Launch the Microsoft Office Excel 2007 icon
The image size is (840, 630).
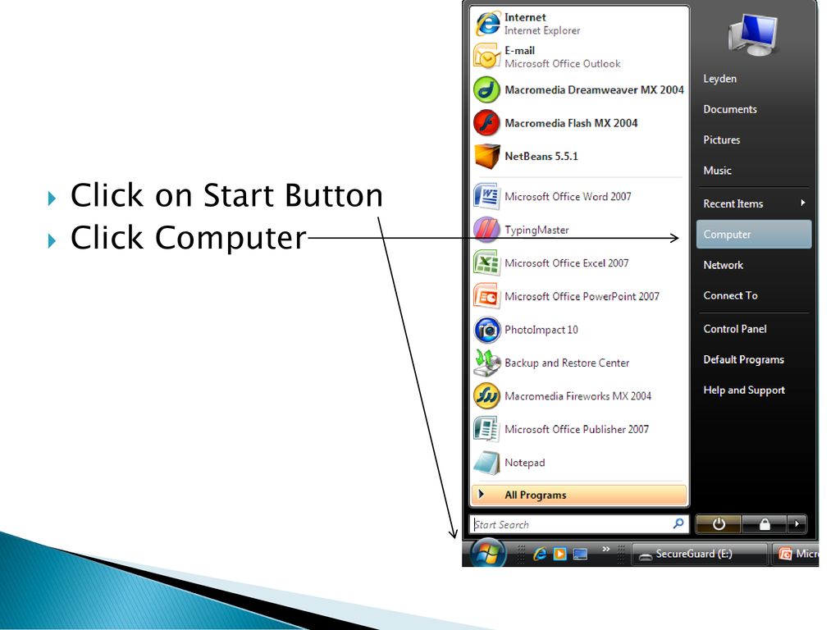(486, 263)
